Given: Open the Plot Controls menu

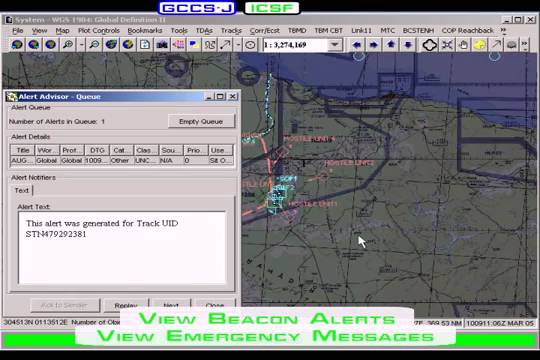Looking at the screenshot, I should [99, 31].
